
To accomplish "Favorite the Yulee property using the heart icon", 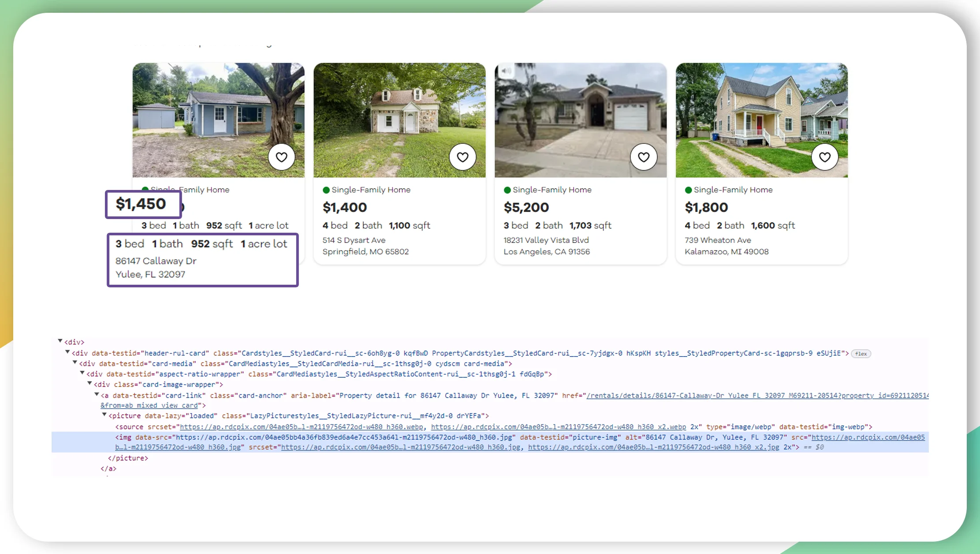I will pyautogui.click(x=282, y=157).
